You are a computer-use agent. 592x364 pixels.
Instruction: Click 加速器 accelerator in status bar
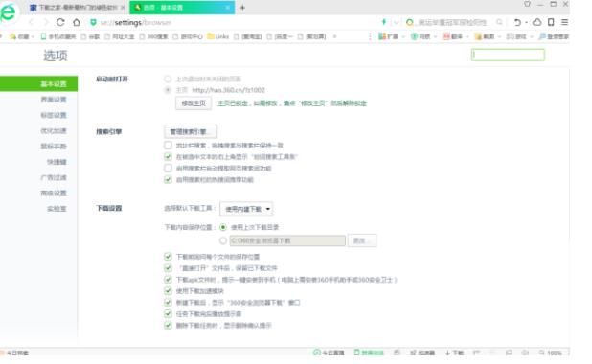point(422,353)
